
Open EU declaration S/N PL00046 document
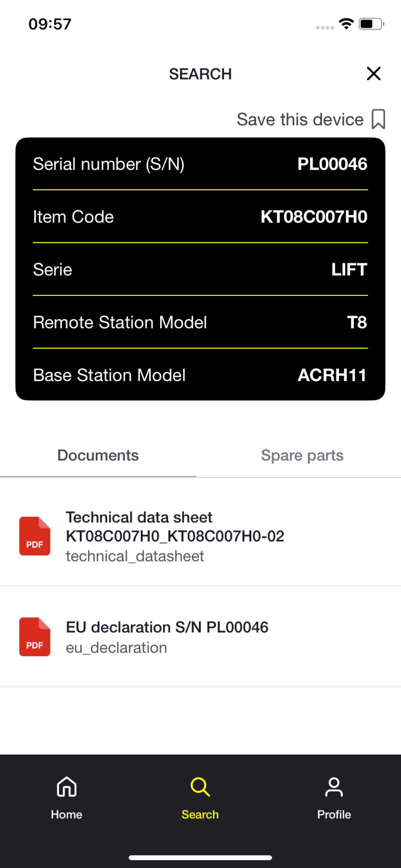[x=167, y=637]
